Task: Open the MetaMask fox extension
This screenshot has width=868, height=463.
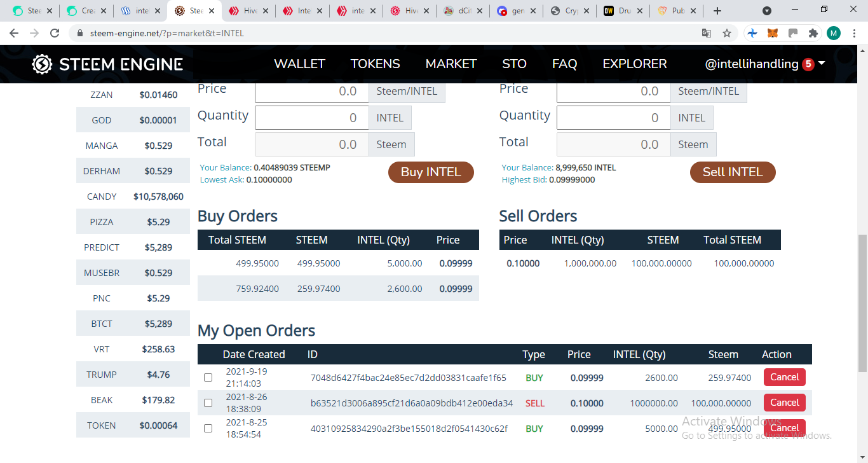Action: coord(773,33)
